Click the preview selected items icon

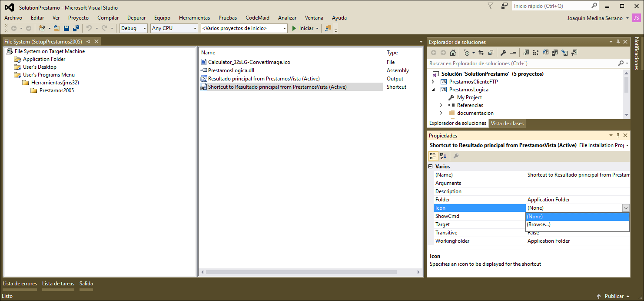513,53
